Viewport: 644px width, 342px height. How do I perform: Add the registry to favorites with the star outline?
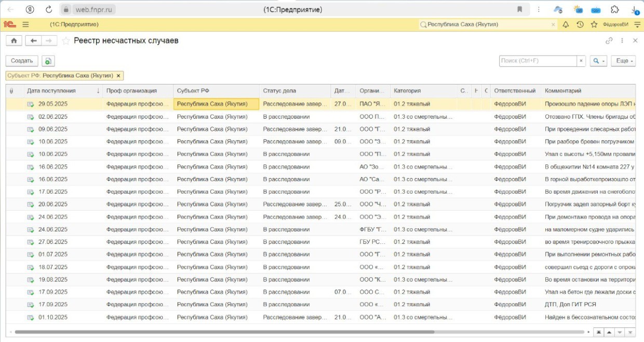[66, 41]
